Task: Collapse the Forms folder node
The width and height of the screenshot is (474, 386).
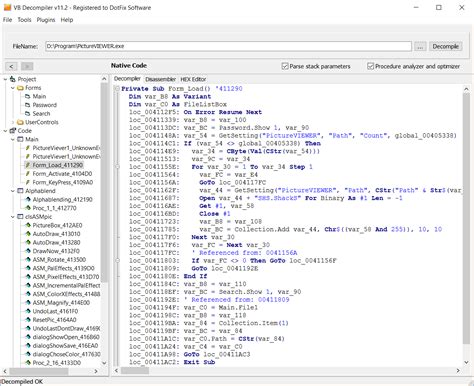Action: (13, 88)
